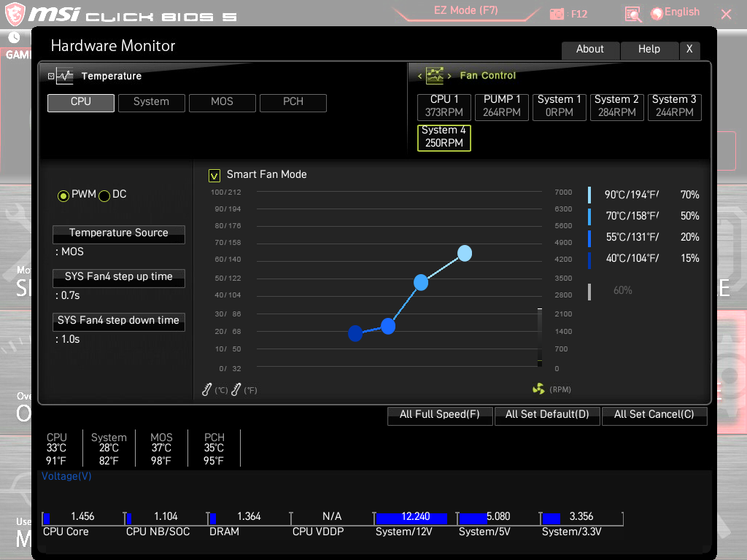The image size is (747, 560).
Task: Click the fan curve point at 55°C
Action: pyautogui.click(x=388, y=326)
